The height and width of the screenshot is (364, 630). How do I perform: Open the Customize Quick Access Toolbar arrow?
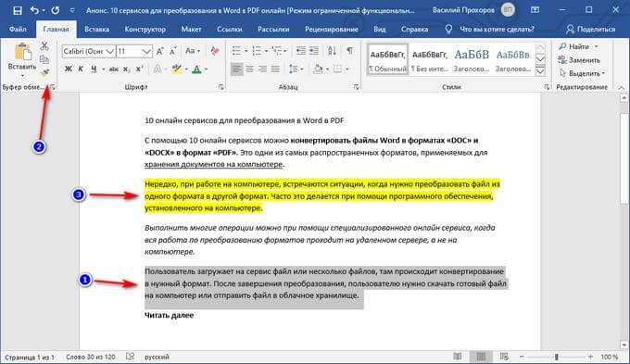[x=72, y=10]
